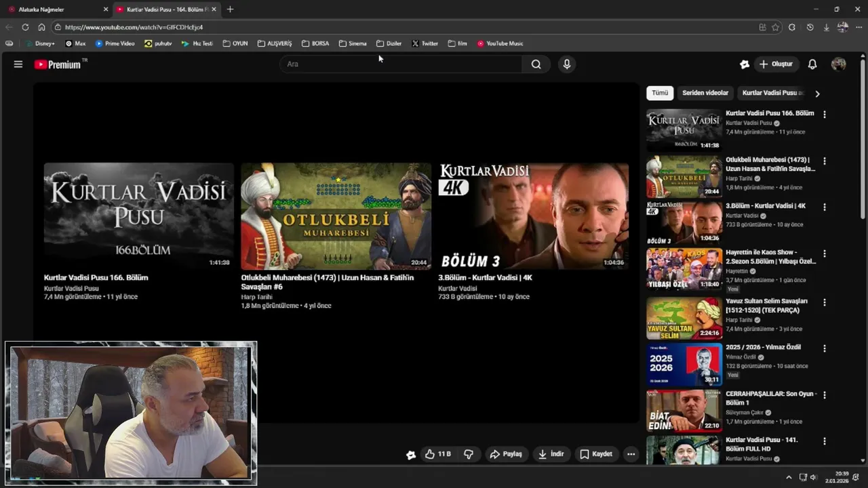
Task: Click the Oluştur create button
Action: click(776, 64)
